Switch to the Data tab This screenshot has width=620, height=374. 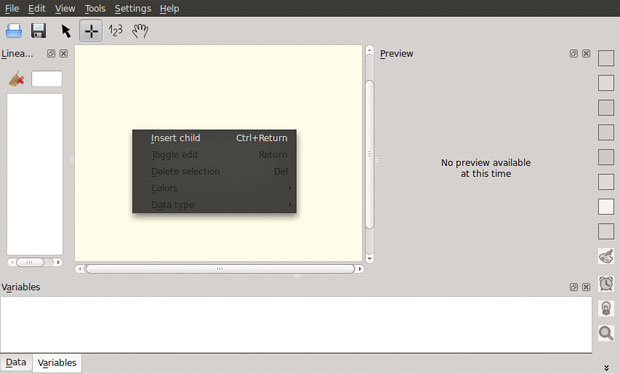[16, 362]
